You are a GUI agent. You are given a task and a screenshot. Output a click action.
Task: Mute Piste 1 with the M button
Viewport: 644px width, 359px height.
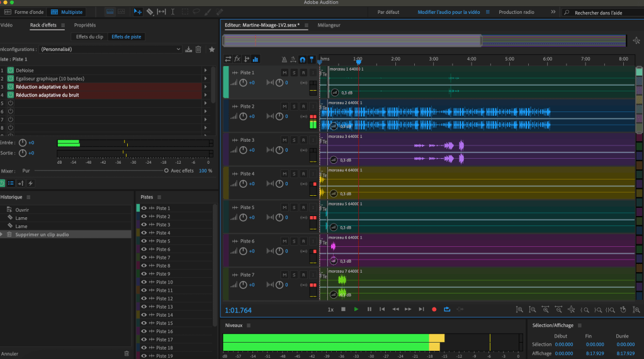(x=285, y=73)
